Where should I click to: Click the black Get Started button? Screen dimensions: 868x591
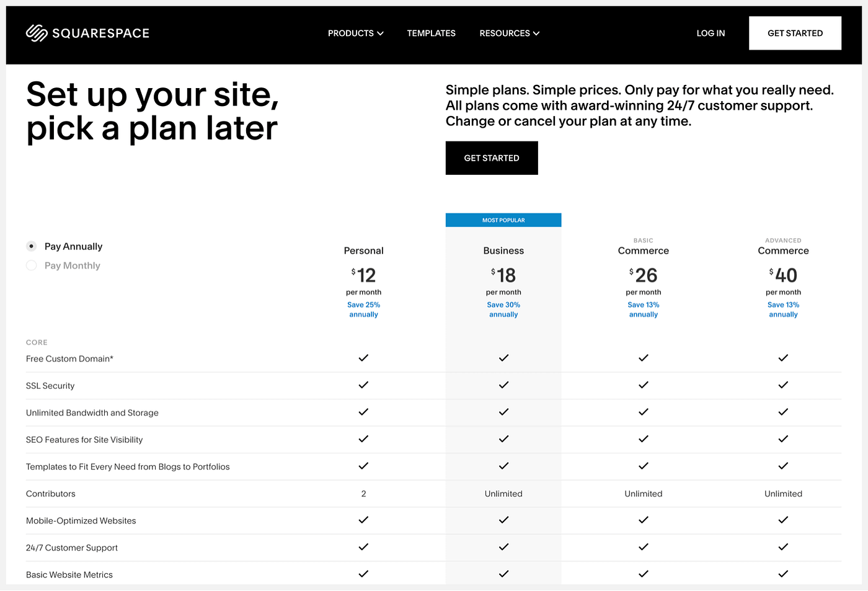492,158
